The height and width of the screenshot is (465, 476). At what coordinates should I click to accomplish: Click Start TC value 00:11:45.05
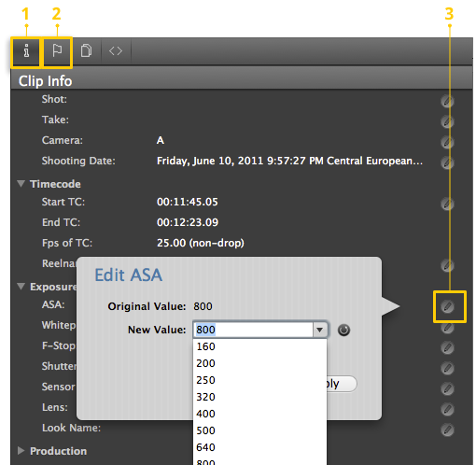point(188,202)
